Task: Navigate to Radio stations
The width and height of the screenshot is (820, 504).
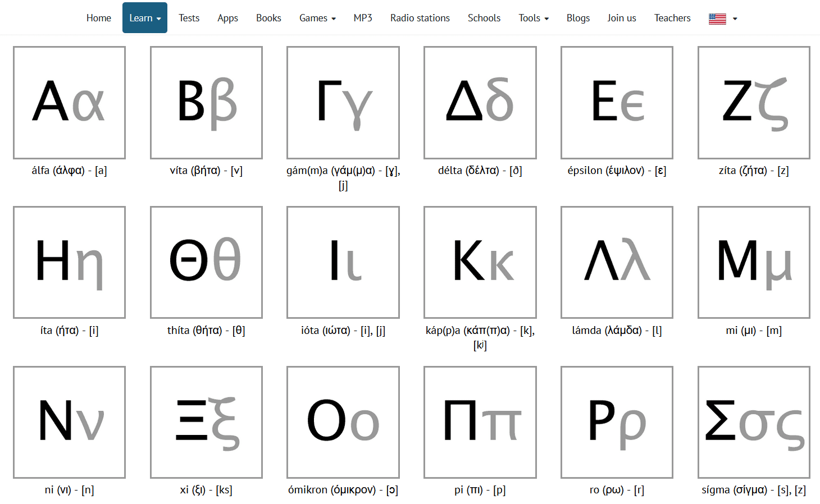Action: tap(420, 18)
